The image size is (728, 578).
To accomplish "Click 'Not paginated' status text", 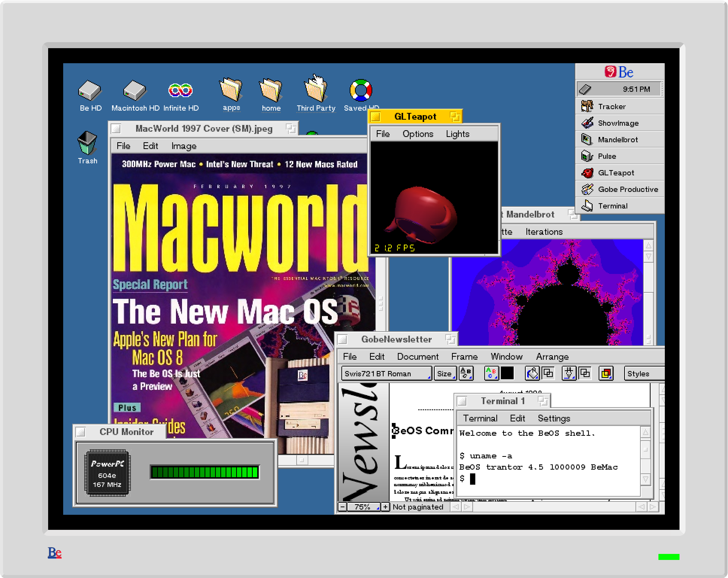I will point(418,507).
